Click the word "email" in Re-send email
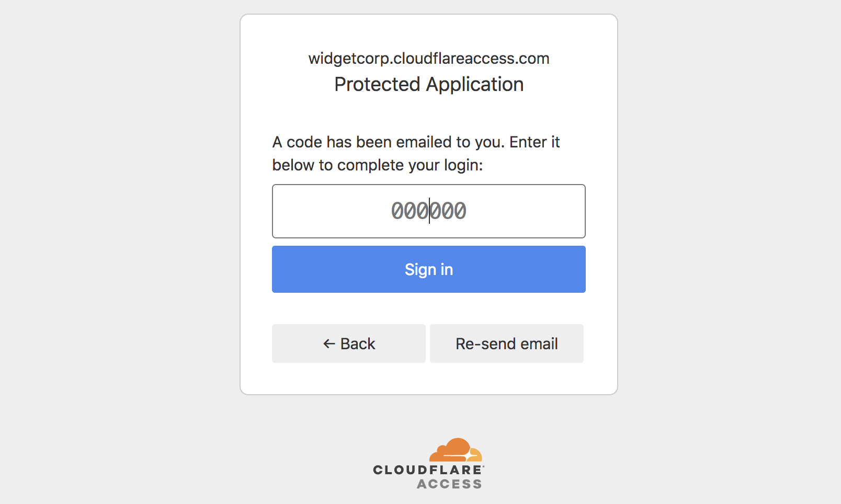The width and height of the screenshot is (841, 504). 539,343
